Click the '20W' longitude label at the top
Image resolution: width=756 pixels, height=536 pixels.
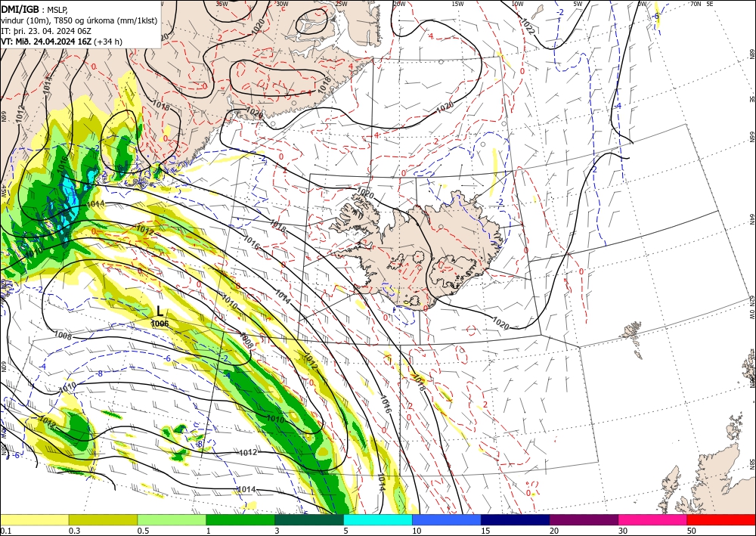(x=399, y=4)
